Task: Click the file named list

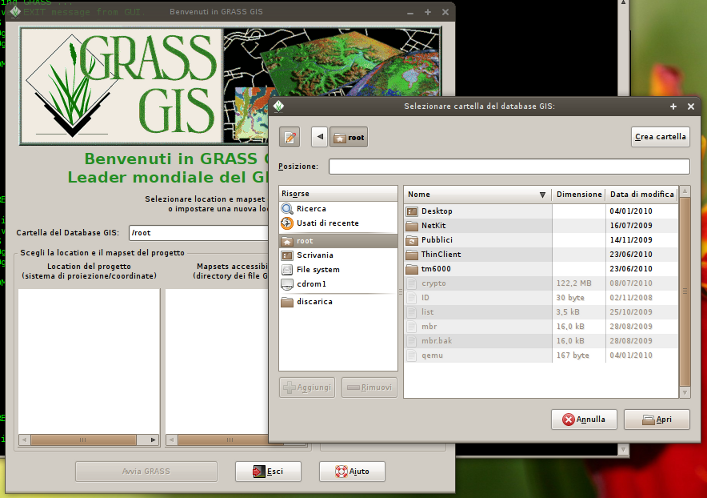Action: 541,312
